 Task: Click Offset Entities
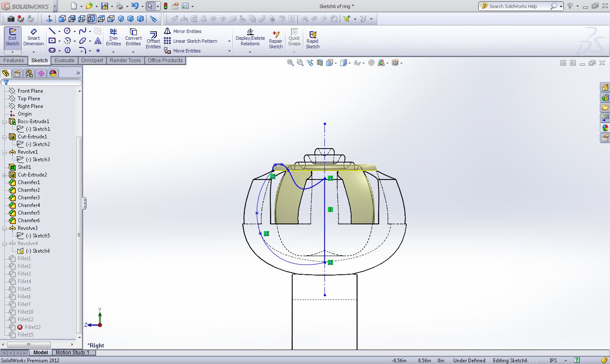point(153,40)
